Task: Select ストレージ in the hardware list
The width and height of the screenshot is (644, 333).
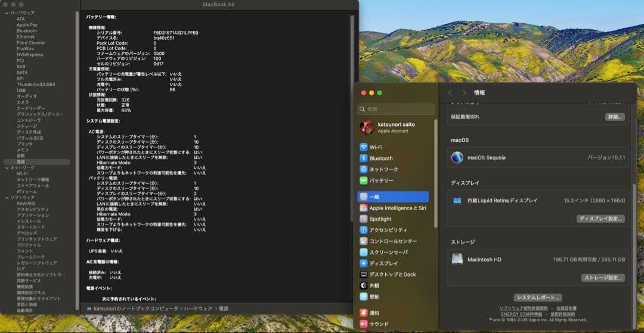Action: click(27, 126)
